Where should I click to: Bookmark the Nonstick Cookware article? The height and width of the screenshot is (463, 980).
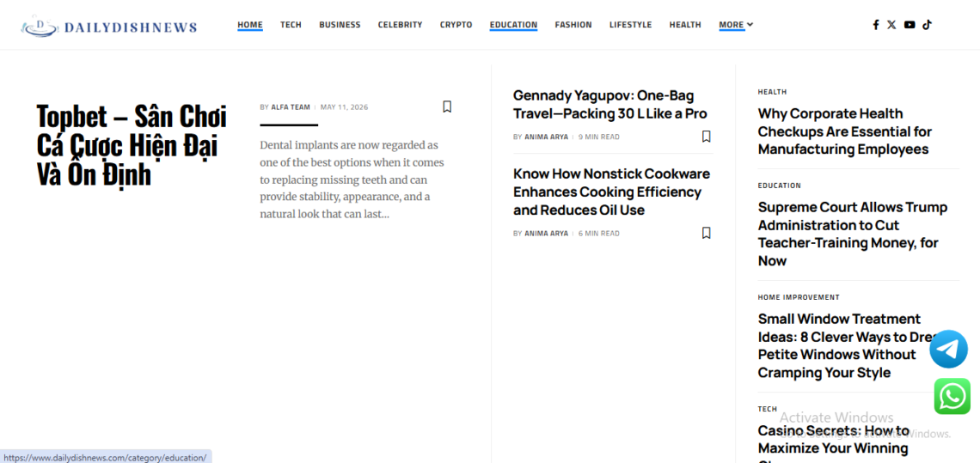tap(707, 233)
